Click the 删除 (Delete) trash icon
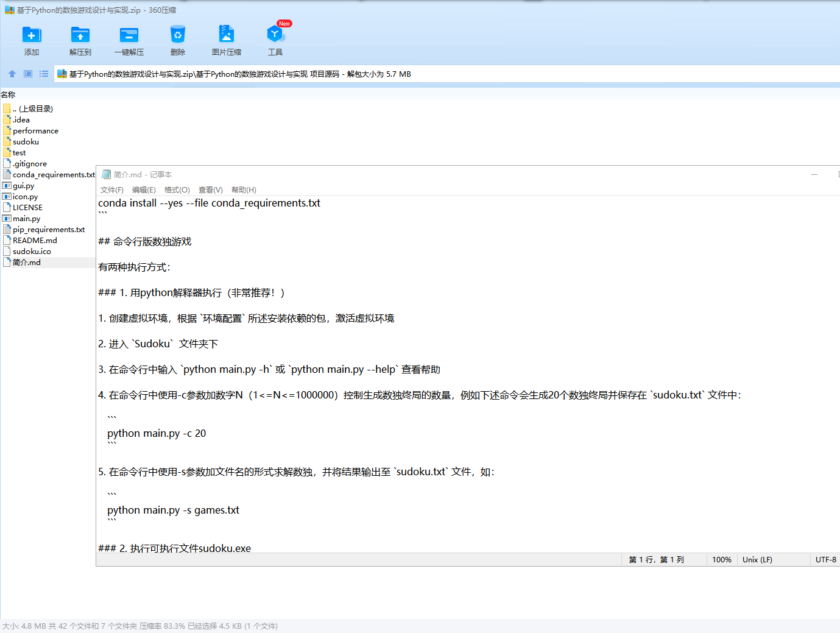The width and height of the screenshot is (840, 633). pyautogui.click(x=178, y=35)
